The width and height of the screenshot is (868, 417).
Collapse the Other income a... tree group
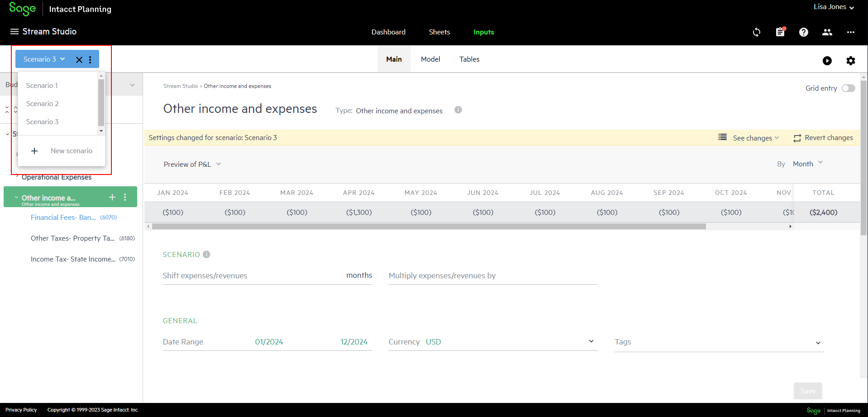[x=16, y=198]
